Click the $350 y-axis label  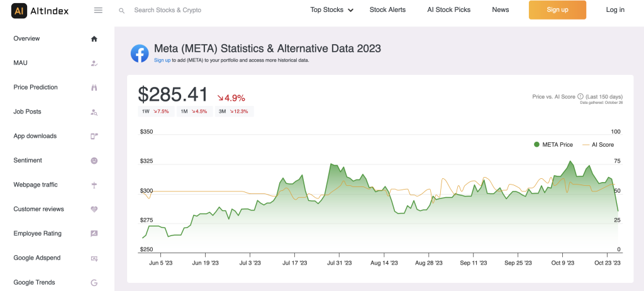coord(147,132)
